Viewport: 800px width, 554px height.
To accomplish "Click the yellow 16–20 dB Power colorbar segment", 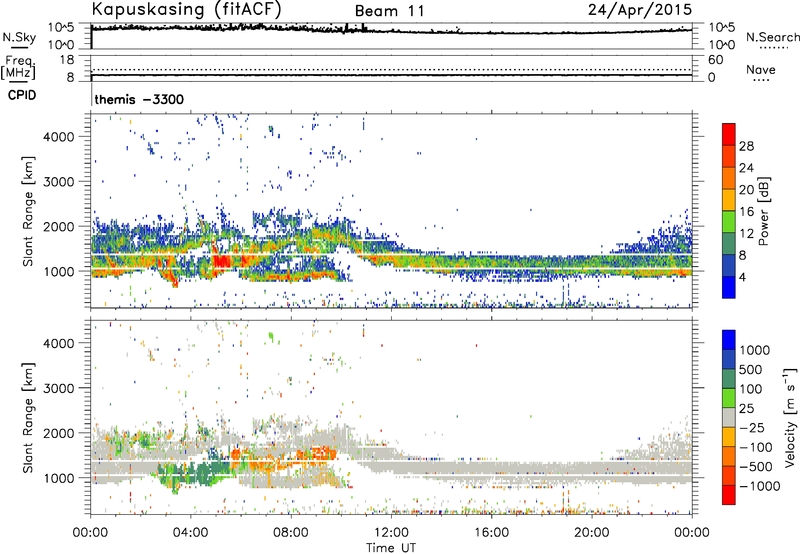I will pos(729,200).
